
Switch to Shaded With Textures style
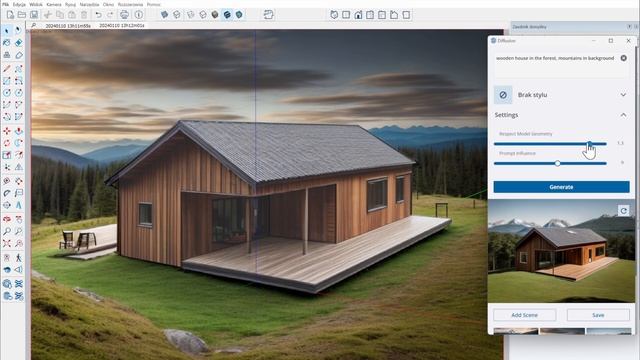tap(227, 15)
